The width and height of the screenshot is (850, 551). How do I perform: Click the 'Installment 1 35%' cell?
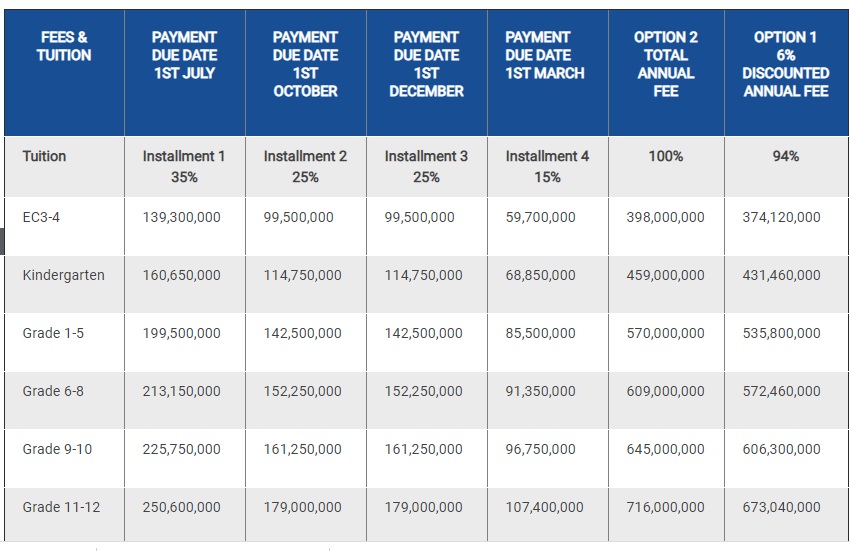tap(184, 166)
